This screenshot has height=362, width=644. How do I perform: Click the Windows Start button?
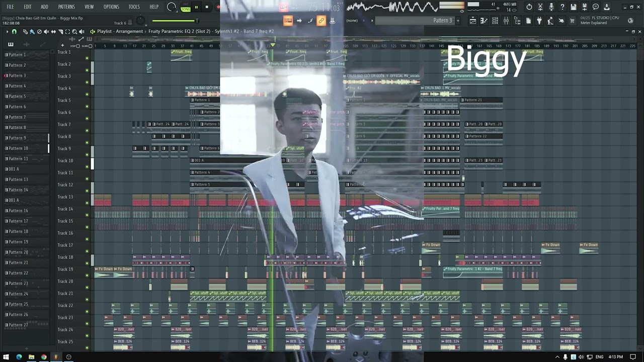(x=6, y=357)
